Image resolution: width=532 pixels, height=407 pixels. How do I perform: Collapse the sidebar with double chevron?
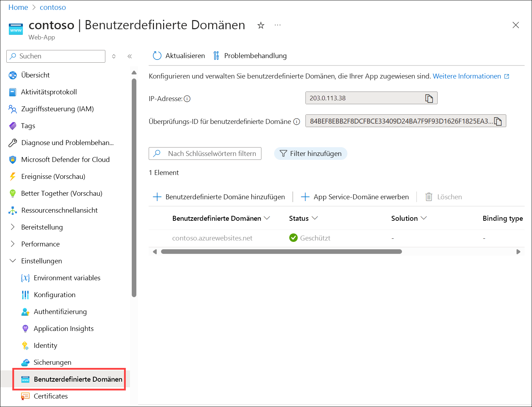pyautogui.click(x=130, y=56)
